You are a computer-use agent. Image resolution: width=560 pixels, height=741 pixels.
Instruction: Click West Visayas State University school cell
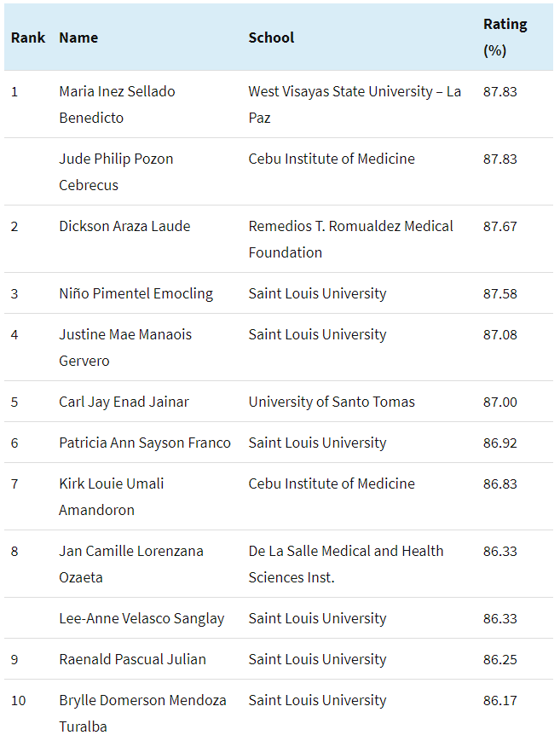[x=355, y=104]
